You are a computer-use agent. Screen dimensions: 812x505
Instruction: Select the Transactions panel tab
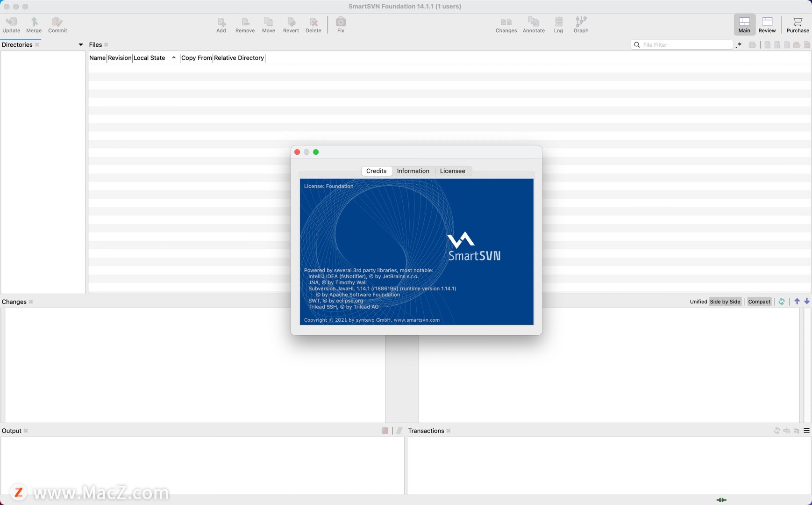[x=426, y=431]
